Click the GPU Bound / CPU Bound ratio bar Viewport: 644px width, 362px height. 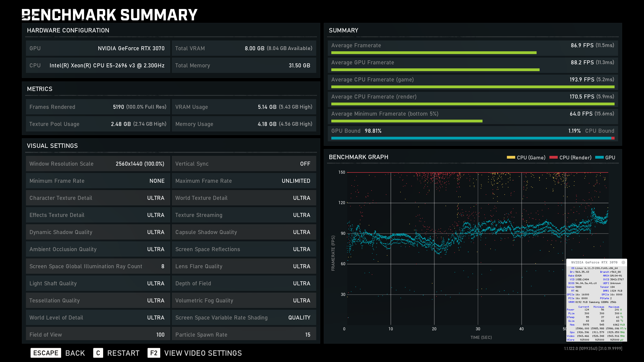point(473,138)
